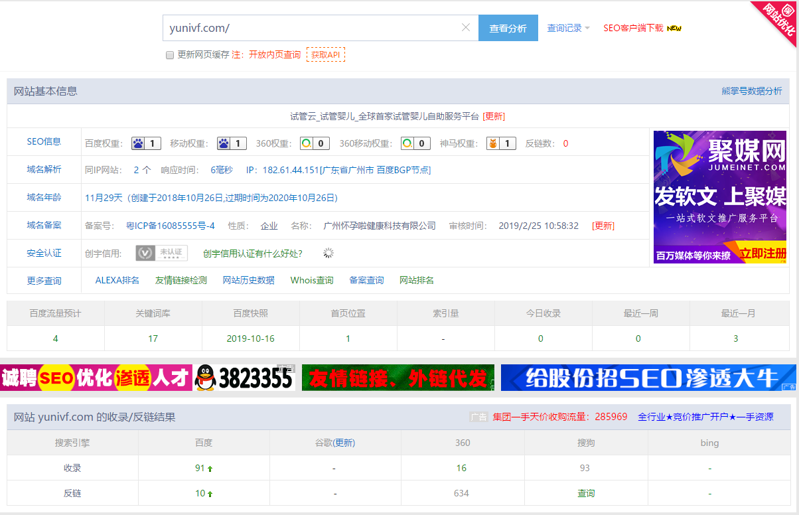Click 更新 beside 谷歌 column header

click(x=343, y=443)
